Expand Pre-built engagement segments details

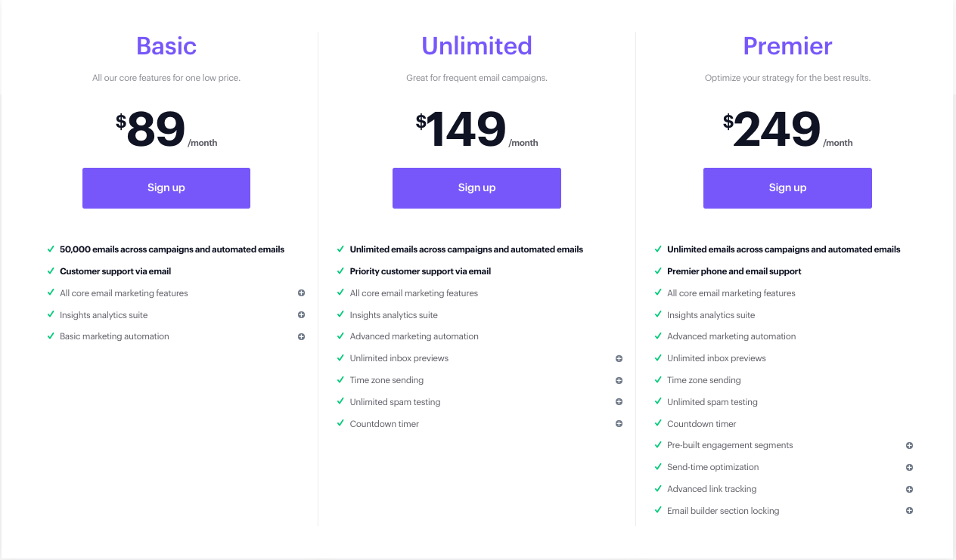[909, 446]
